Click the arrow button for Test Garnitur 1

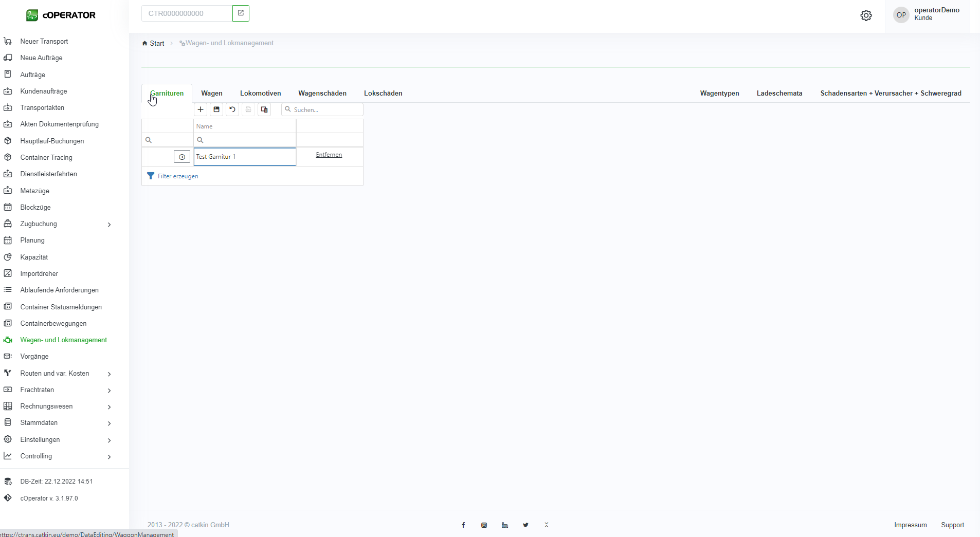182,157
